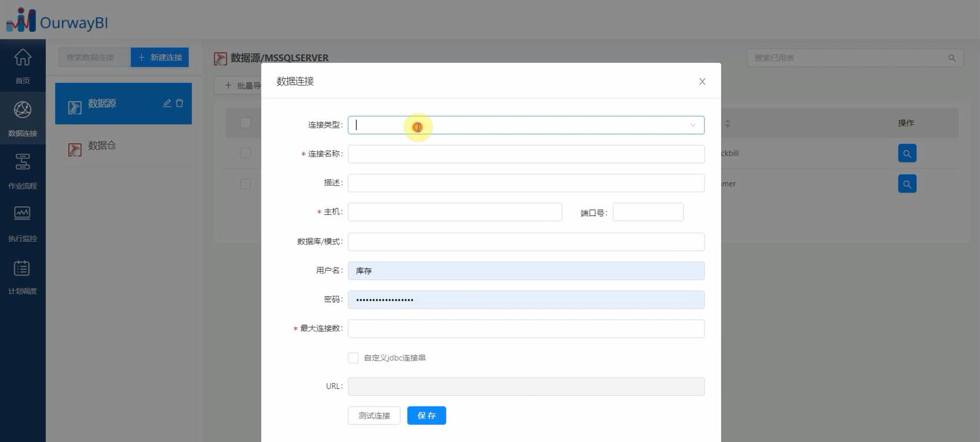Open the 首页 home icon in sidebar
Screen dimensions: 980x442
click(x=22, y=65)
